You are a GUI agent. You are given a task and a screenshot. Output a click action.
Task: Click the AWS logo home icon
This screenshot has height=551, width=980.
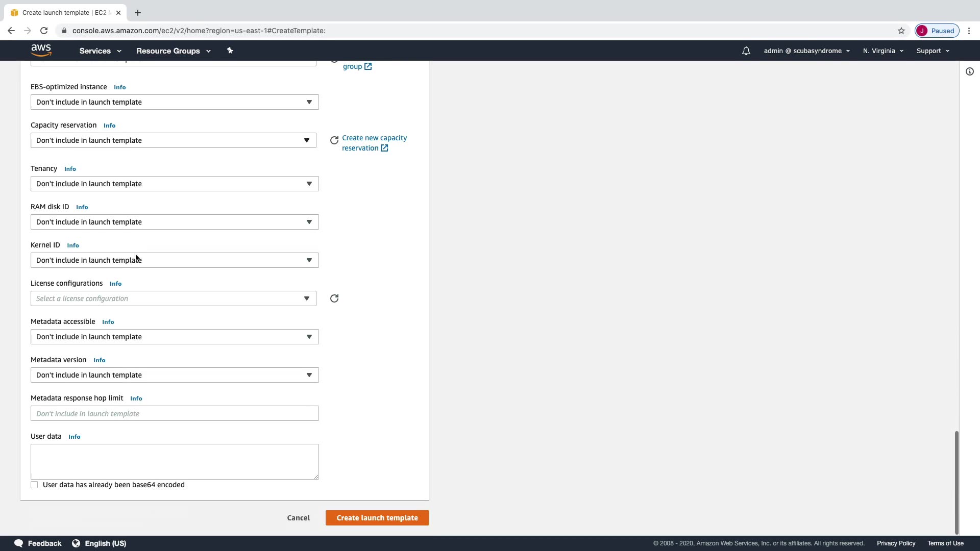(41, 50)
